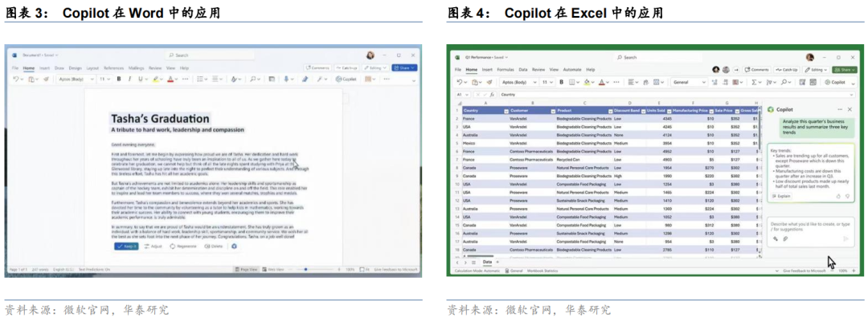
Task: Click the Keep it button
Action: [126, 246]
